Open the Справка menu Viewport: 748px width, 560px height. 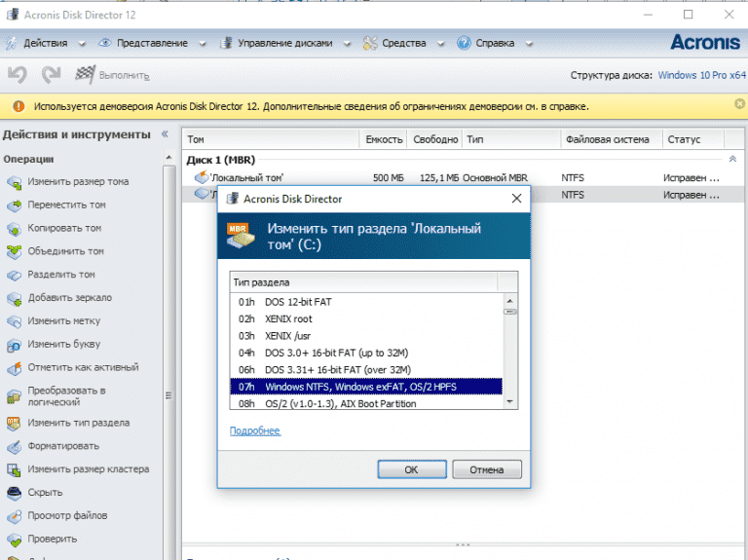pos(495,43)
